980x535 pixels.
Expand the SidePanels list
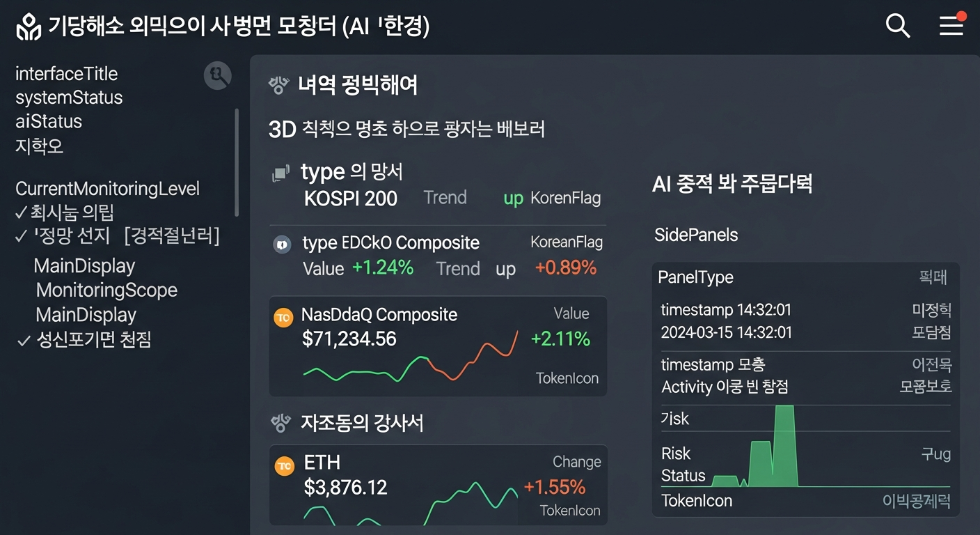[696, 235]
